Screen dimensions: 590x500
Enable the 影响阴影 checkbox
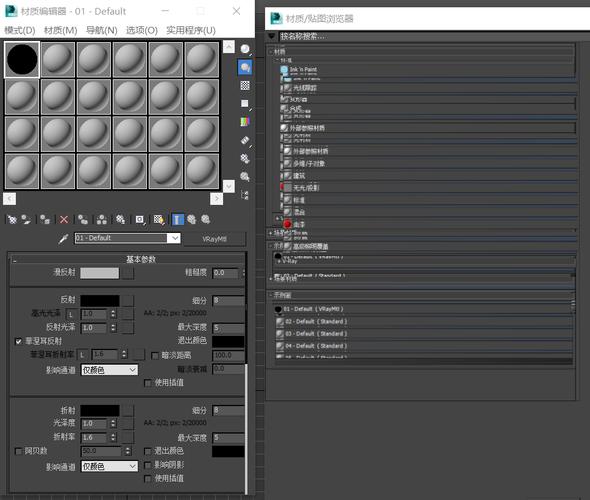pos(148,465)
